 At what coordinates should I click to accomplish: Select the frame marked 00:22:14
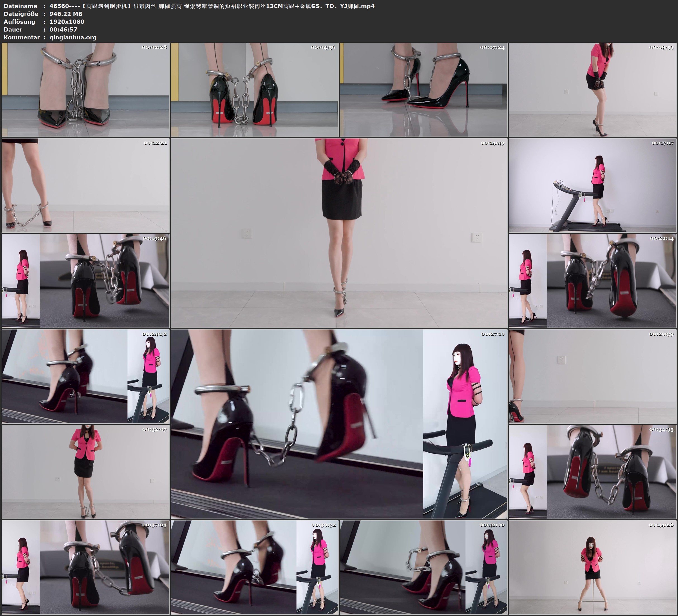[592, 281]
